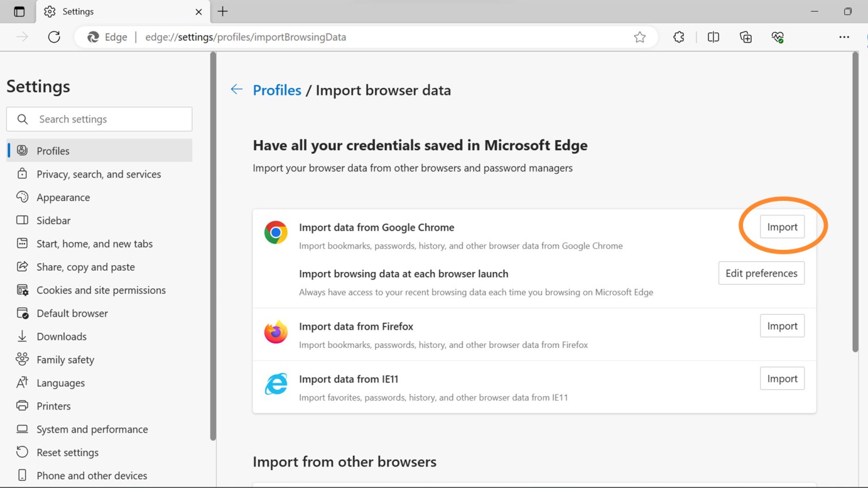Open Cookies and site permissions settings

(x=100, y=290)
